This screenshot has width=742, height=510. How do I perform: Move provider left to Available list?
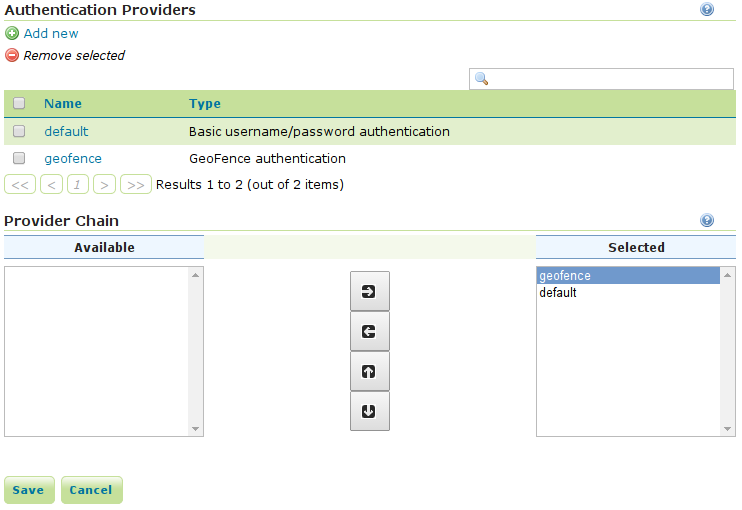(x=369, y=331)
